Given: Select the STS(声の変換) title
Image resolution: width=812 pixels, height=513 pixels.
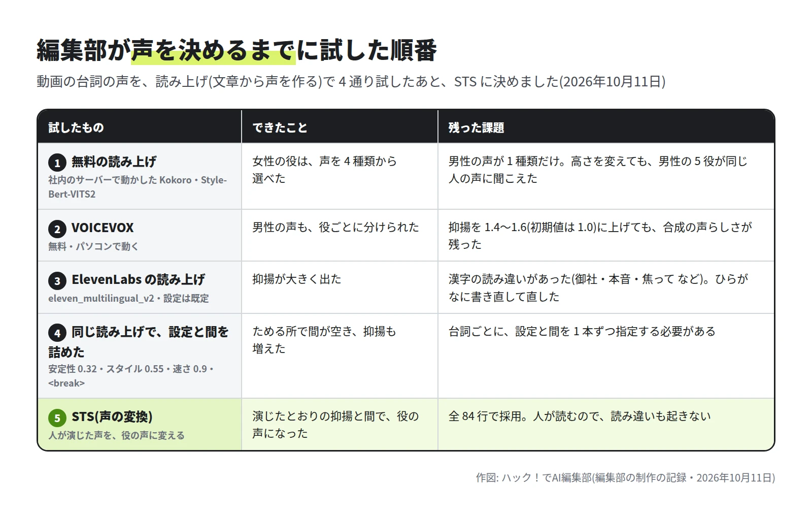Looking at the screenshot, I should pyautogui.click(x=112, y=417).
